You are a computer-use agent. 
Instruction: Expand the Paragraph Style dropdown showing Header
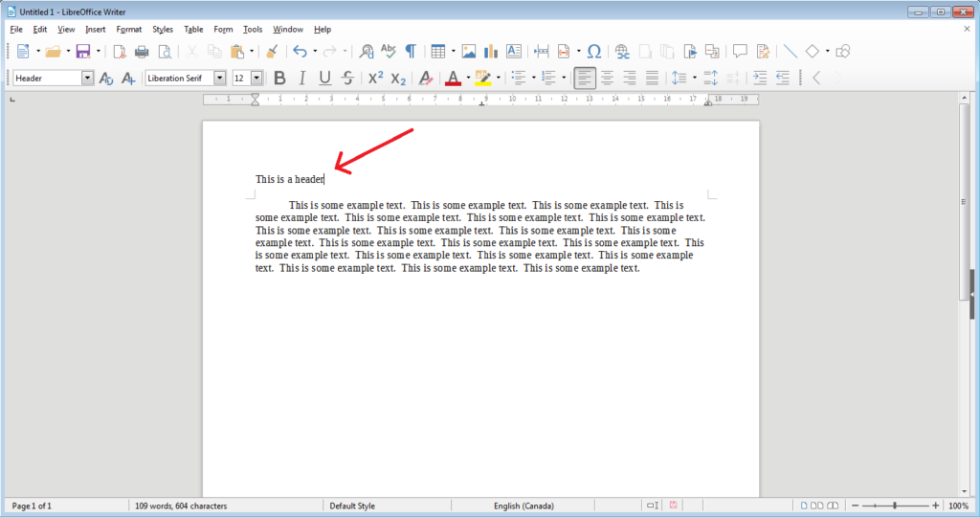[x=87, y=78]
